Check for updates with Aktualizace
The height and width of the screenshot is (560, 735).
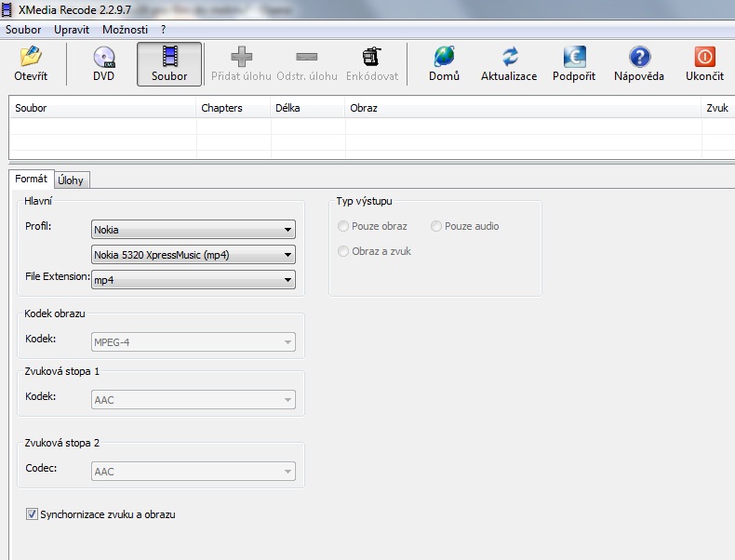509,64
